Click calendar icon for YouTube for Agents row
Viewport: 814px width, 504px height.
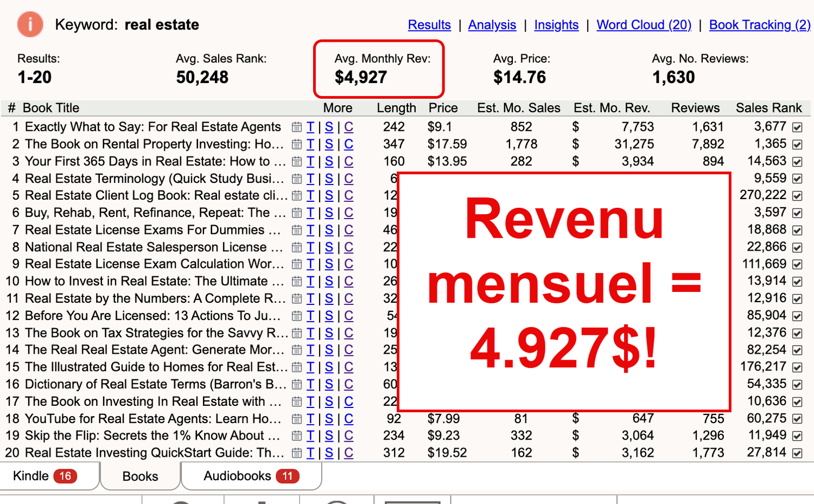(297, 419)
